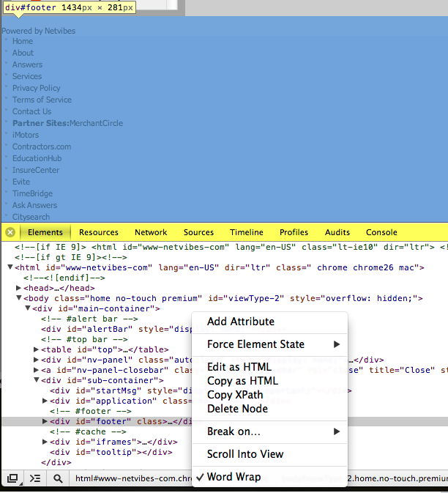Open the Audits tab
Screen dimensions: 448x493
pyautogui.click(x=337, y=232)
